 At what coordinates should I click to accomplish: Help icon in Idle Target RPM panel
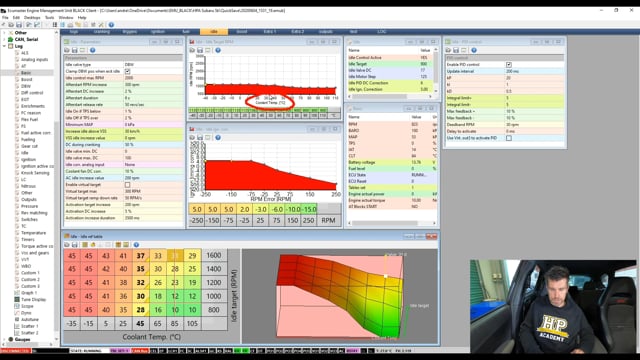point(218,50)
